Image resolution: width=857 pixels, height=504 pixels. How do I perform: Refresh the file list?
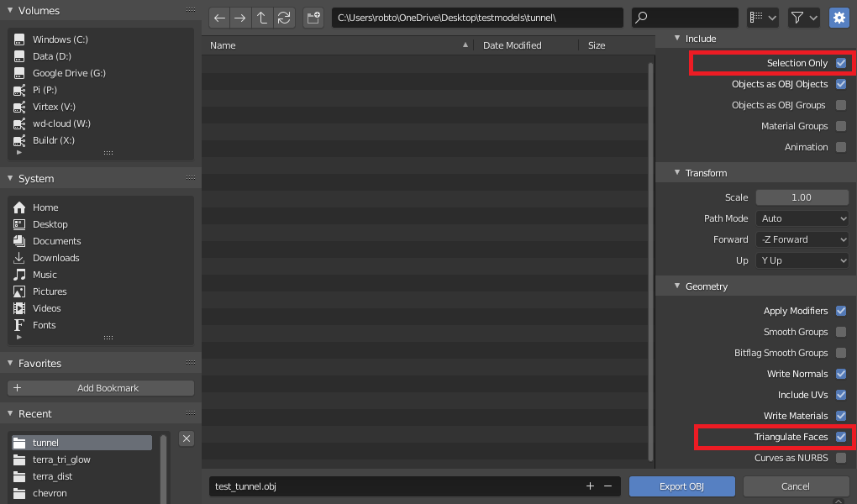point(284,18)
